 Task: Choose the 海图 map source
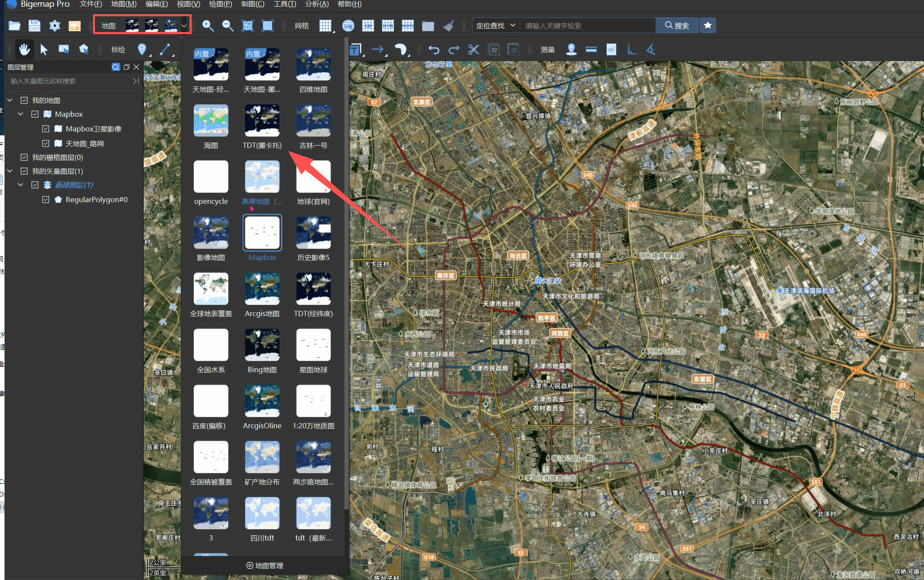(211, 126)
